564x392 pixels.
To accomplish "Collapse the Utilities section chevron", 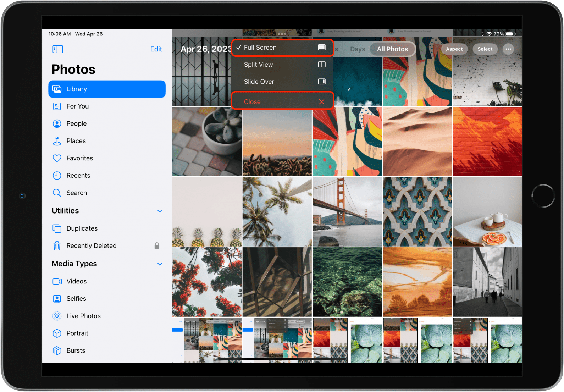I will [x=160, y=211].
